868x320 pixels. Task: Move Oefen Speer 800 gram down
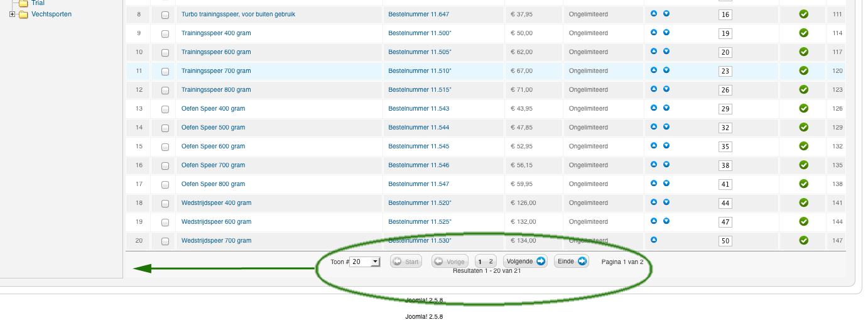pyautogui.click(x=666, y=183)
